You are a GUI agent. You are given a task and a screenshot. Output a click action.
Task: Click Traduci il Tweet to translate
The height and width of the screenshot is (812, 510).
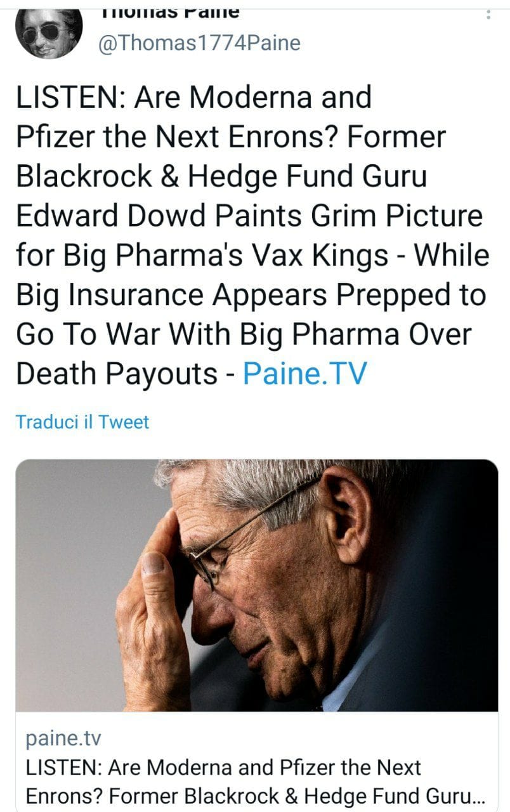(x=82, y=422)
